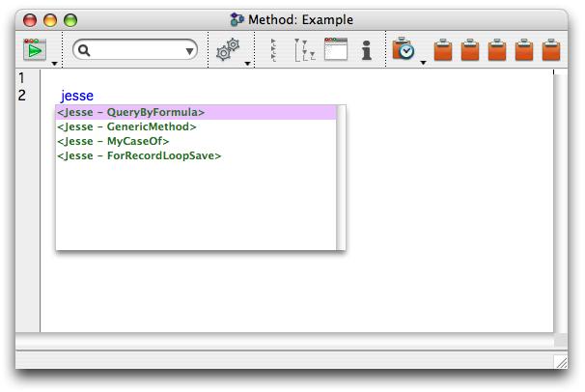Click the single dotted-column toolbar icon
Image resolution: width=585 pixels, height=392 pixels.
274,50
